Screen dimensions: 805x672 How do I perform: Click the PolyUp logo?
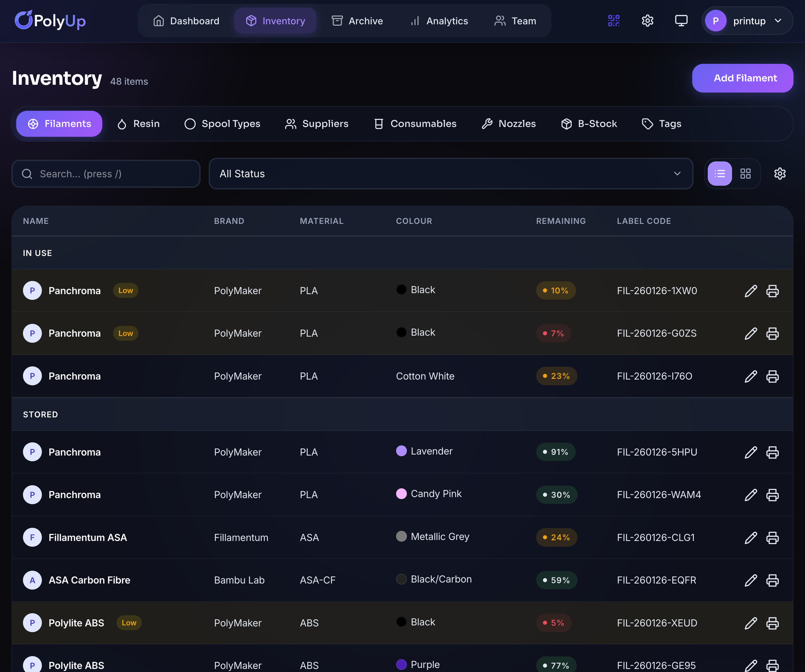[x=50, y=21]
